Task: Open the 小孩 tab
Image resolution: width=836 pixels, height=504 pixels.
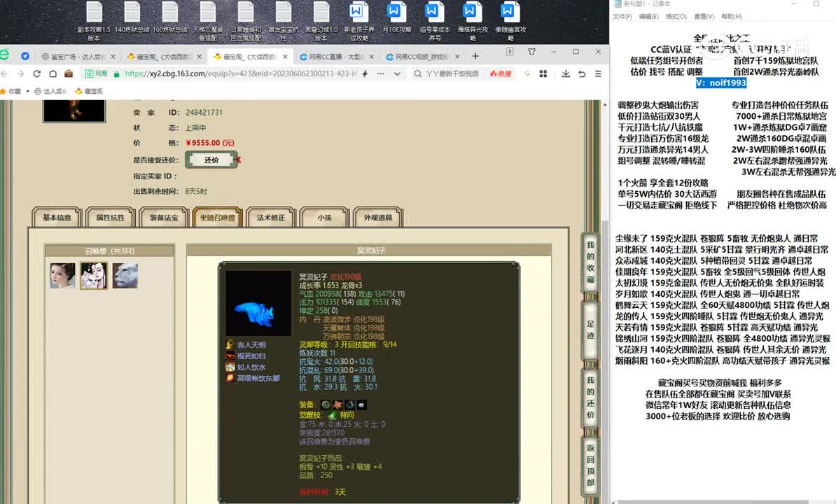Action: tap(324, 218)
